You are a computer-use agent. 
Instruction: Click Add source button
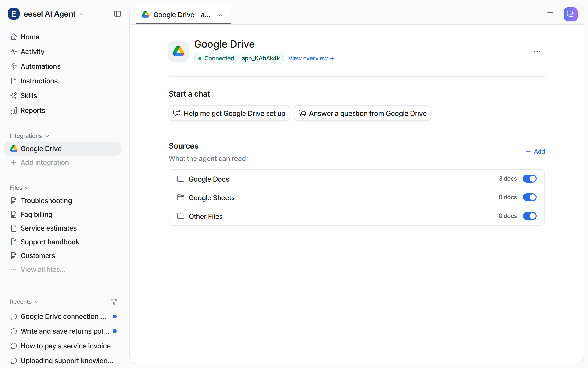click(x=535, y=152)
